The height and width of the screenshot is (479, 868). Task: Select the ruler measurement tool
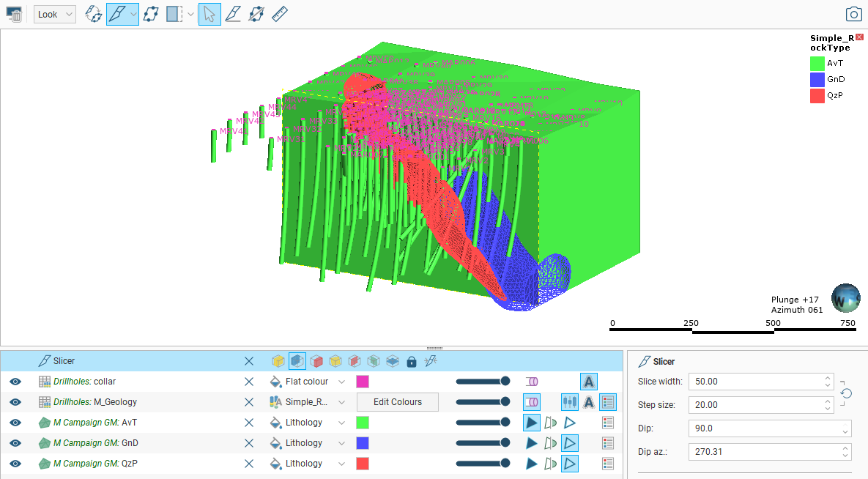[x=279, y=14]
